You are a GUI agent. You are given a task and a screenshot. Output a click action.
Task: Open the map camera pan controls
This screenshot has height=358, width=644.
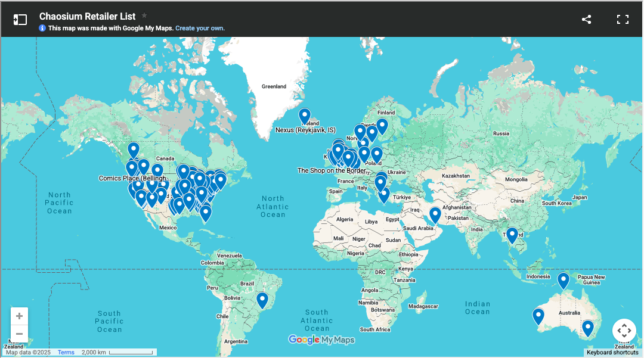coord(624,331)
